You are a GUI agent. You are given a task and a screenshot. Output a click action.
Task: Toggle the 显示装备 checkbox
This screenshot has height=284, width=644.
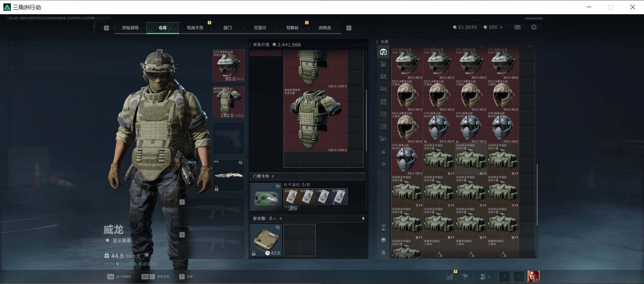click(107, 240)
